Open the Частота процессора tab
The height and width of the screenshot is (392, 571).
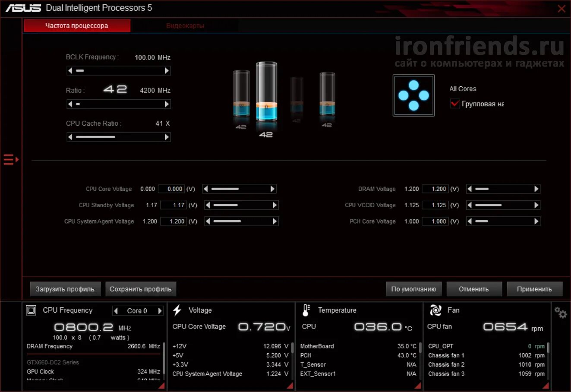(77, 25)
